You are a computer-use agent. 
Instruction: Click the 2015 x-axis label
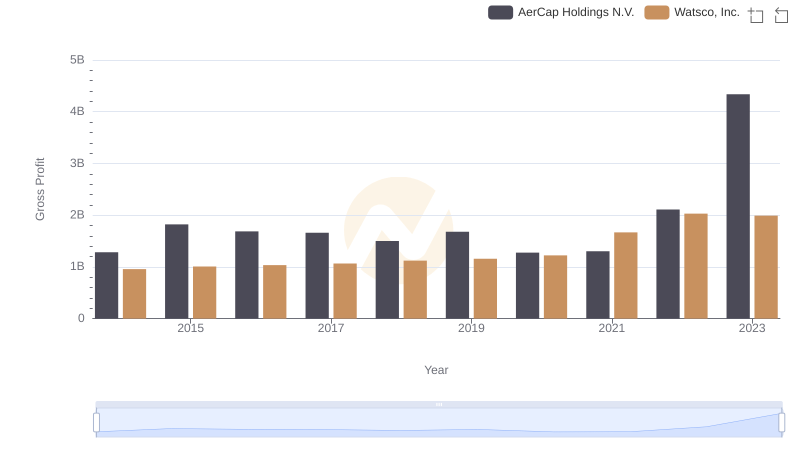coord(190,328)
